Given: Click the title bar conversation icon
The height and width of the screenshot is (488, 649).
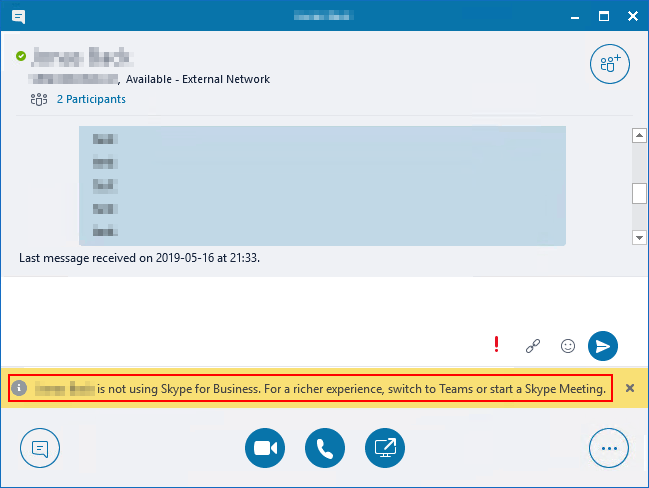Looking at the screenshot, I should click(18, 16).
